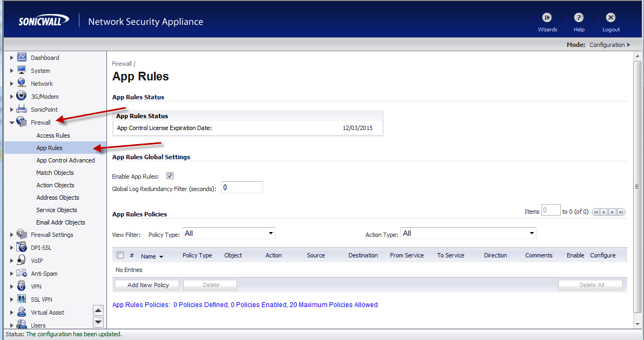Open the Policy Type dropdown

229,233
